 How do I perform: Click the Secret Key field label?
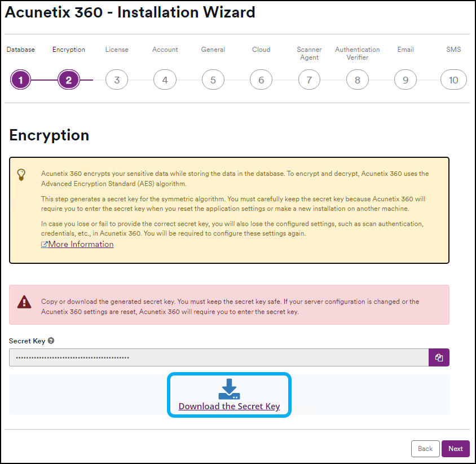(x=27, y=341)
